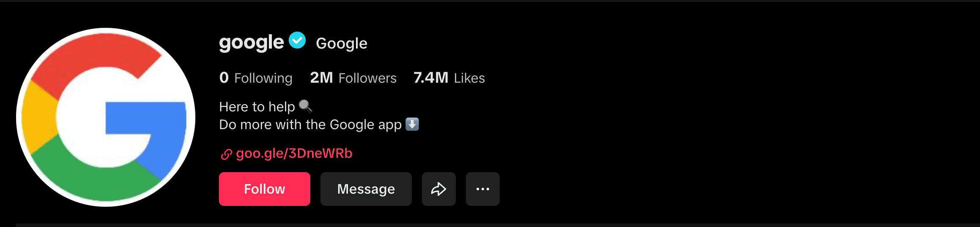Click the Likes label

[469, 78]
